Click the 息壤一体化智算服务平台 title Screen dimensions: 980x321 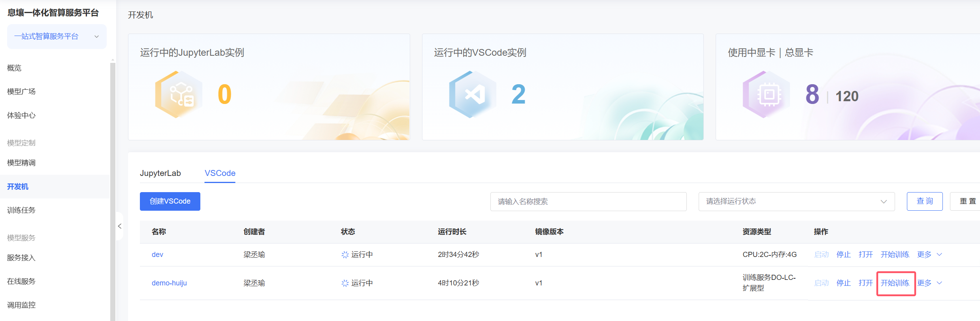(x=53, y=13)
